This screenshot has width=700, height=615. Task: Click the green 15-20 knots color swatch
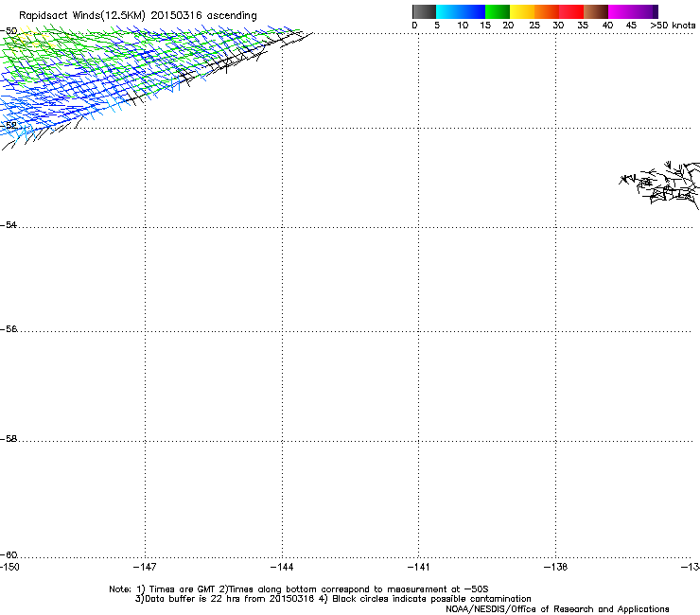tap(498, 11)
